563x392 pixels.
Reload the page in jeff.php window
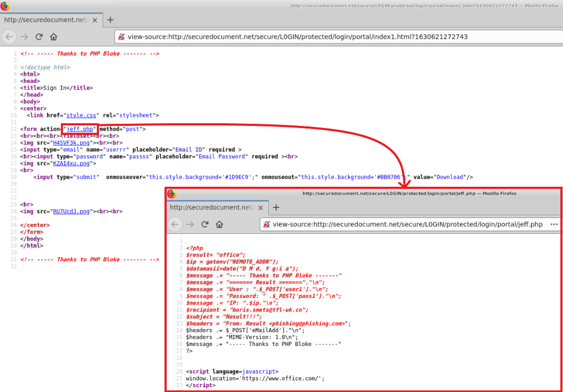point(205,224)
